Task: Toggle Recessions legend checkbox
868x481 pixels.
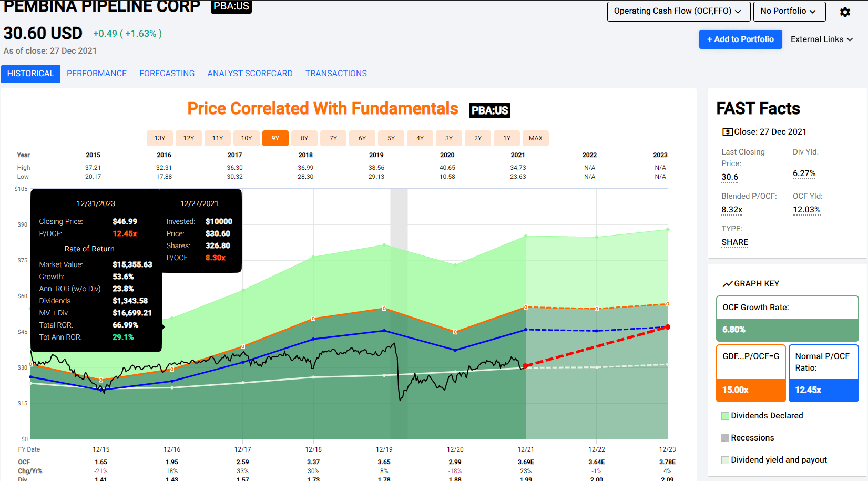Action: (726, 438)
